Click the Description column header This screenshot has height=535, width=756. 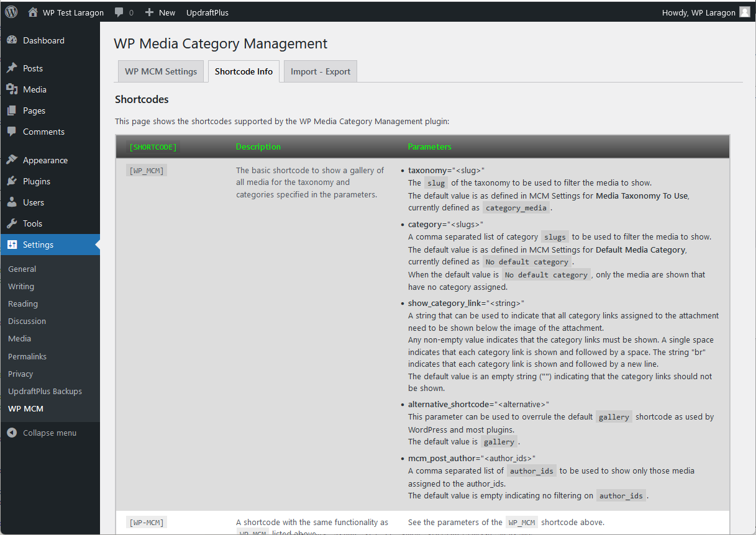pyautogui.click(x=258, y=147)
